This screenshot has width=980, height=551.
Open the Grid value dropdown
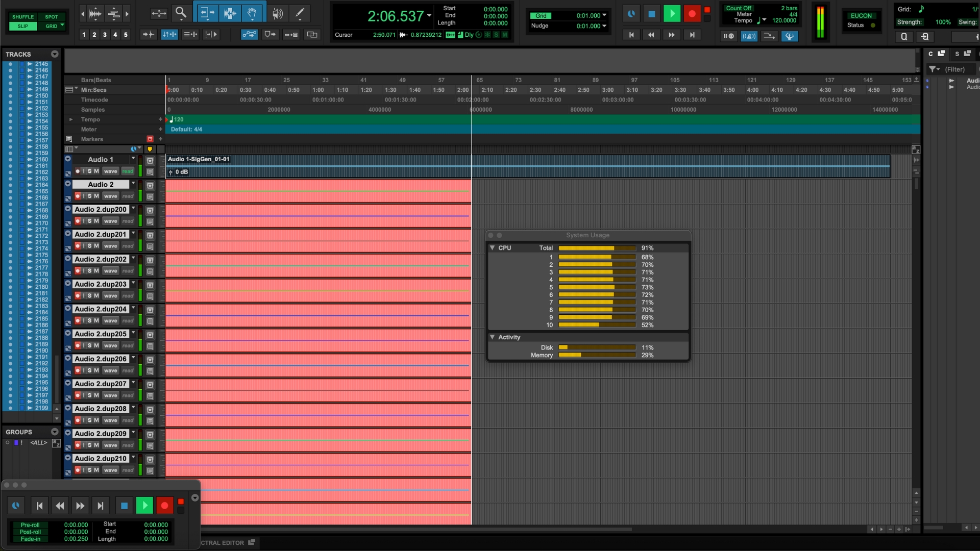pyautogui.click(x=604, y=15)
